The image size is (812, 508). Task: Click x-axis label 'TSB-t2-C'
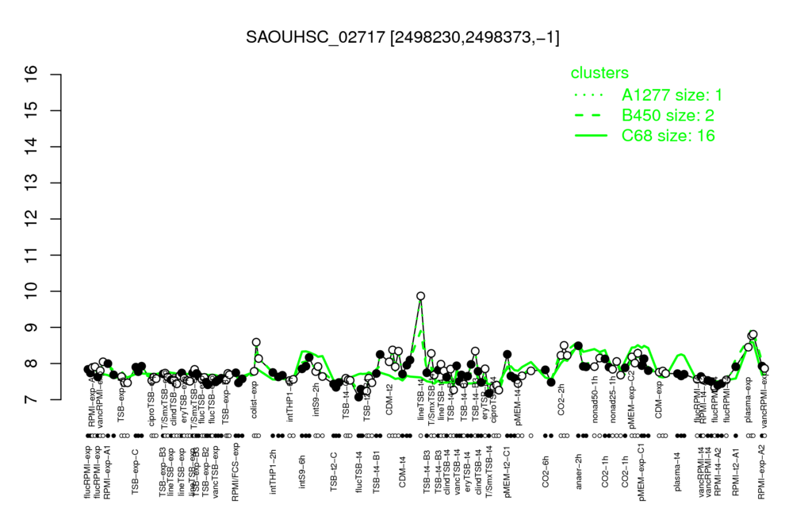(x=334, y=471)
